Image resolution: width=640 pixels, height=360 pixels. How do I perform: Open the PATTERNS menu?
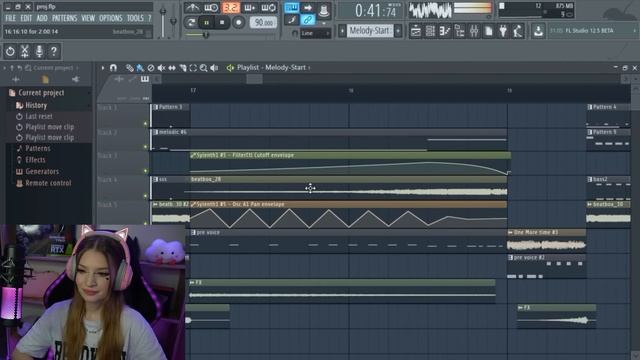coord(64,18)
